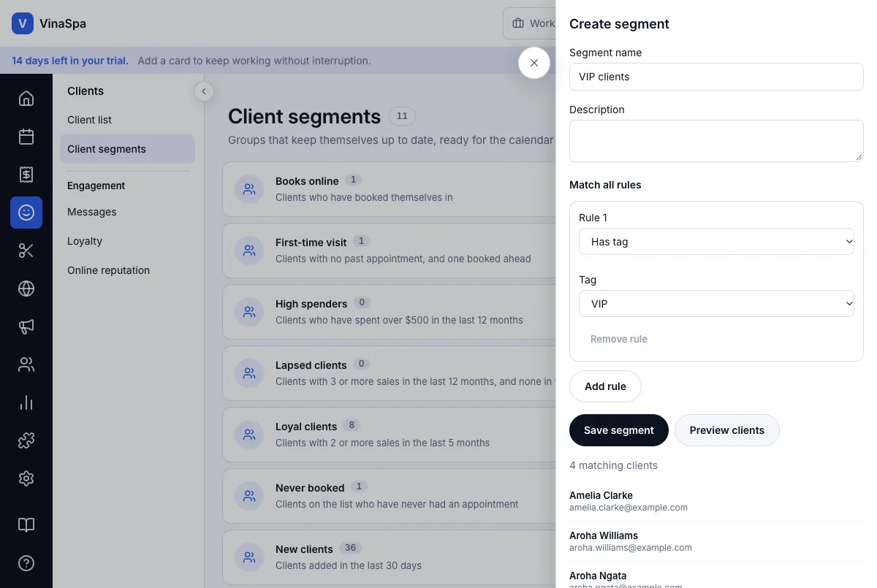Go to Messages under Engagement

(x=127, y=212)
